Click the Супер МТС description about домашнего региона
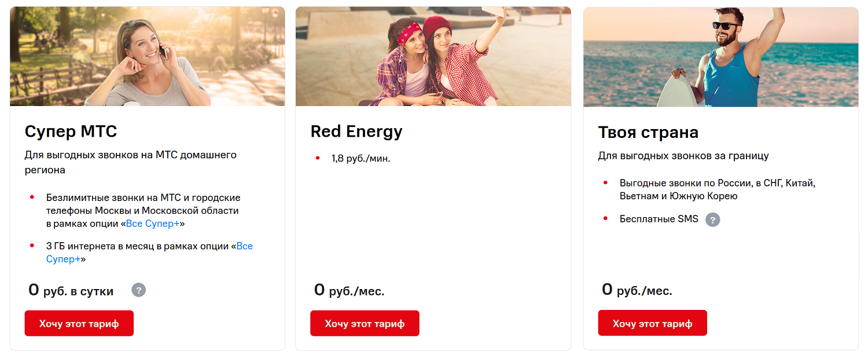868x358 pixels. (x=130, y=162)
